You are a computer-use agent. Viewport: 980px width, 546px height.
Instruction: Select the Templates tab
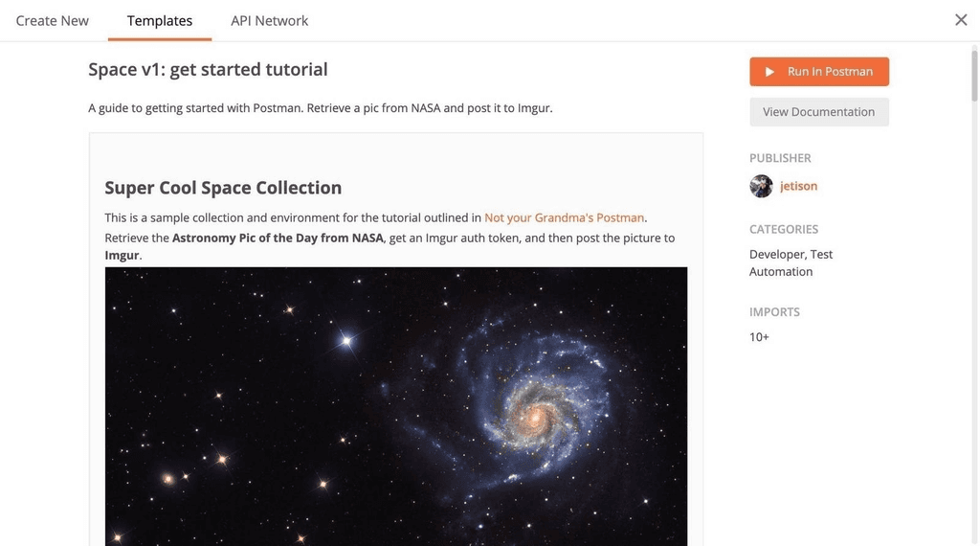160,20
